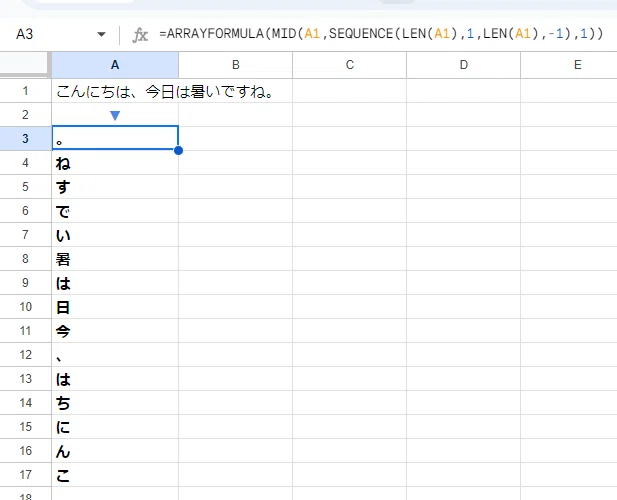The height and width of the screenshot is (500, 617).
Task: Select cell containing 暑
Action: point(115,258)
